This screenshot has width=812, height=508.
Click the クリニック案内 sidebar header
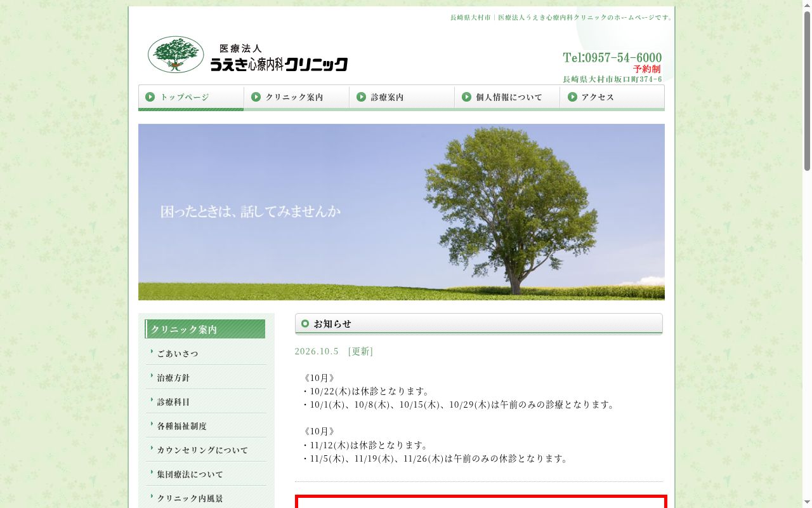[x=205, y=329]
